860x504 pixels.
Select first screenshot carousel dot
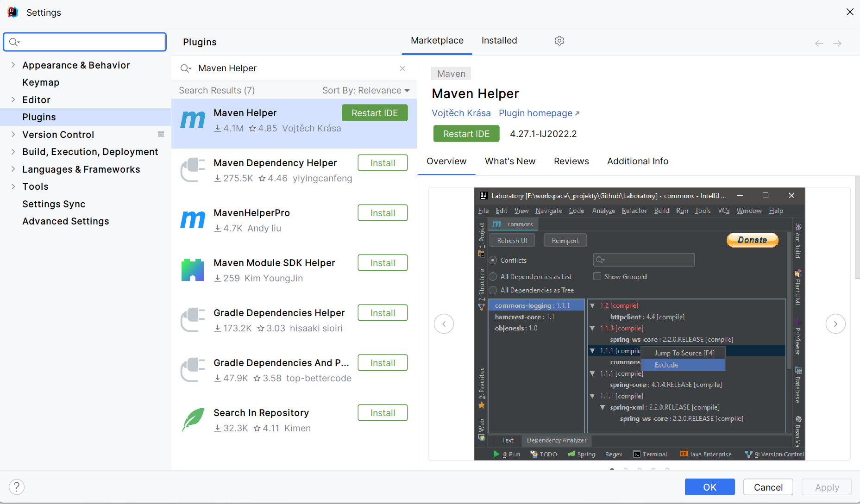pos(612,469)
